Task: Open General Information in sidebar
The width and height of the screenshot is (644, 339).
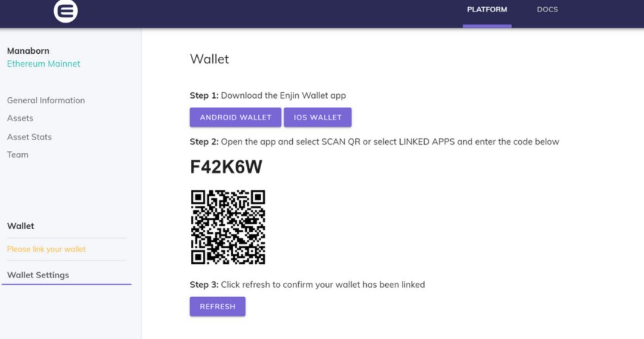Action: [46, 100]
